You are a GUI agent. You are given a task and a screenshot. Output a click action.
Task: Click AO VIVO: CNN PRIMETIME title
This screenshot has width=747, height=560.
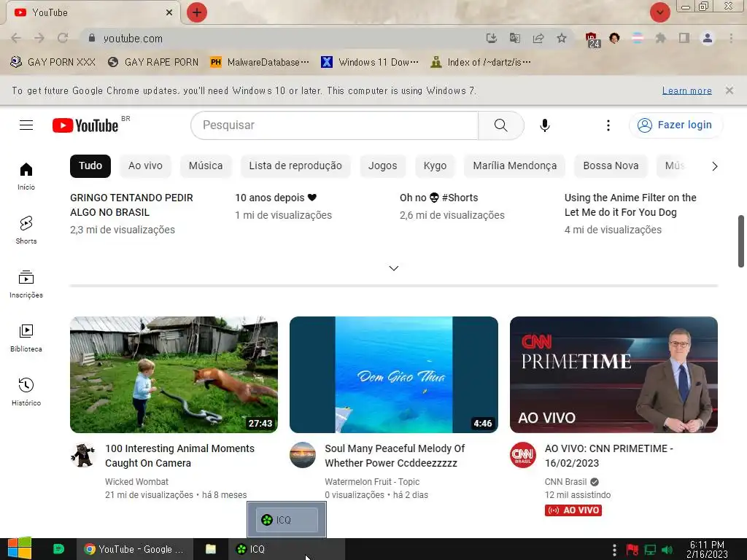pyautogui.click(x=609, y=456)
